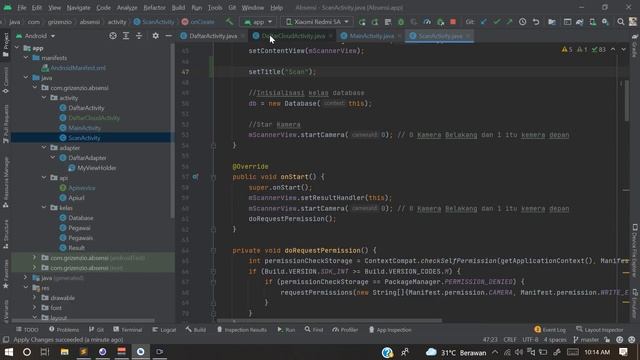The image size is (640, 360).
Task: Open the Inspection Results tool window
Action: click(241, 329)
